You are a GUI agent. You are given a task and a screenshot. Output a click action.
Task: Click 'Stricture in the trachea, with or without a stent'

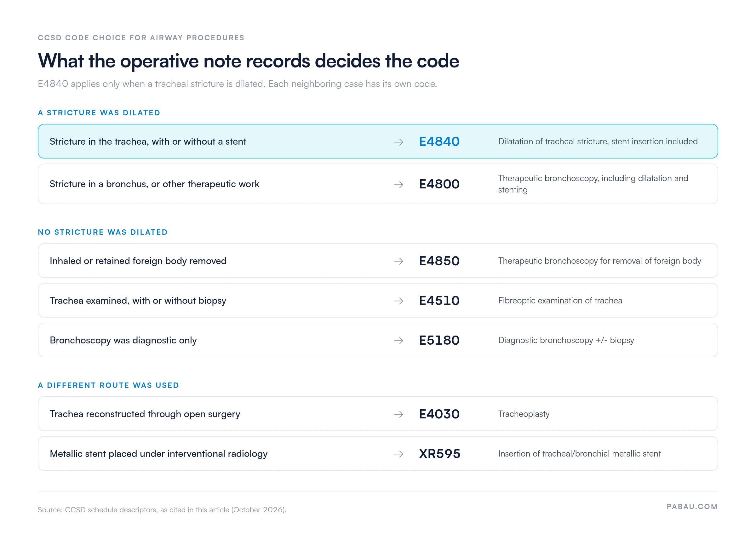[148, 141]
